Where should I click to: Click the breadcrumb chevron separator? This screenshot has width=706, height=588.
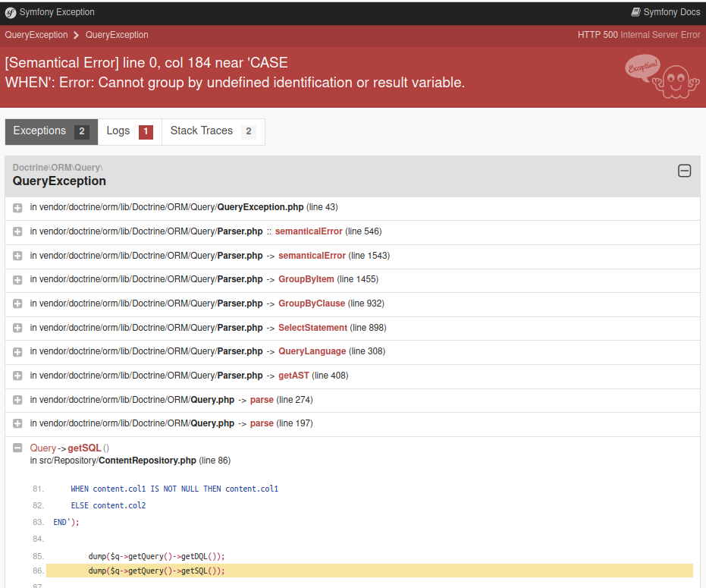tap(76, 35)
